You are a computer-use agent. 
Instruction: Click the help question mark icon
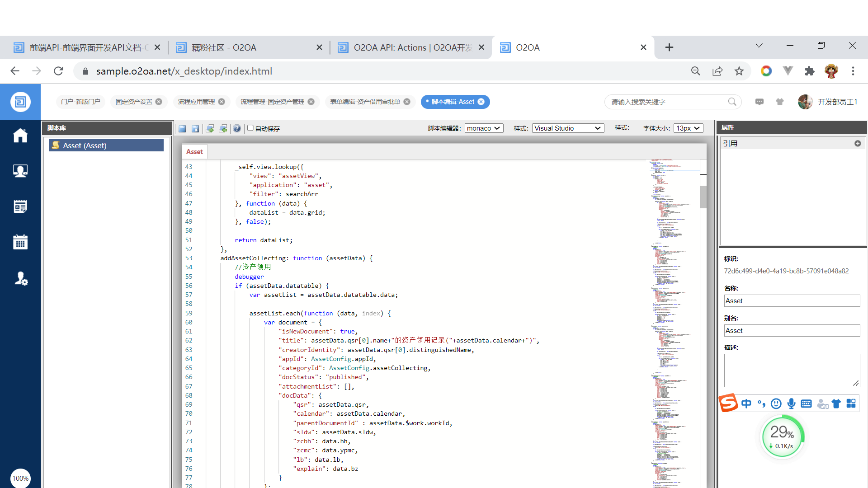237,129
